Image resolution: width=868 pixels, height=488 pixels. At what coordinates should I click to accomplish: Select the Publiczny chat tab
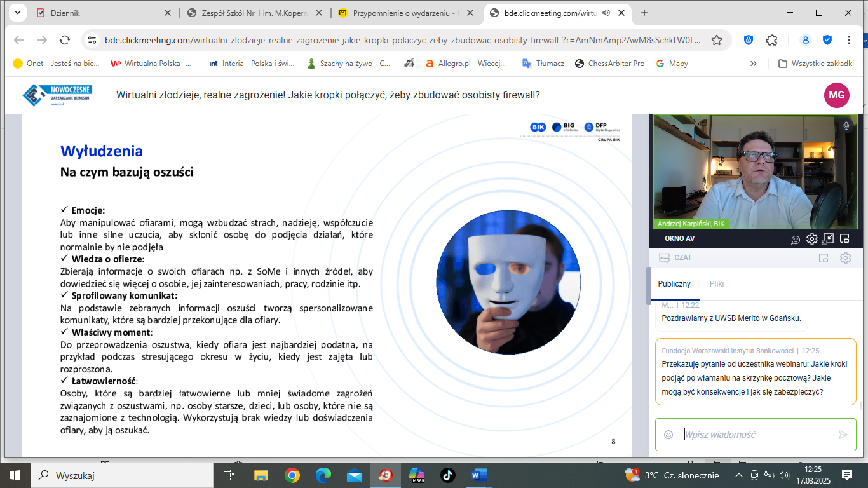674,284
